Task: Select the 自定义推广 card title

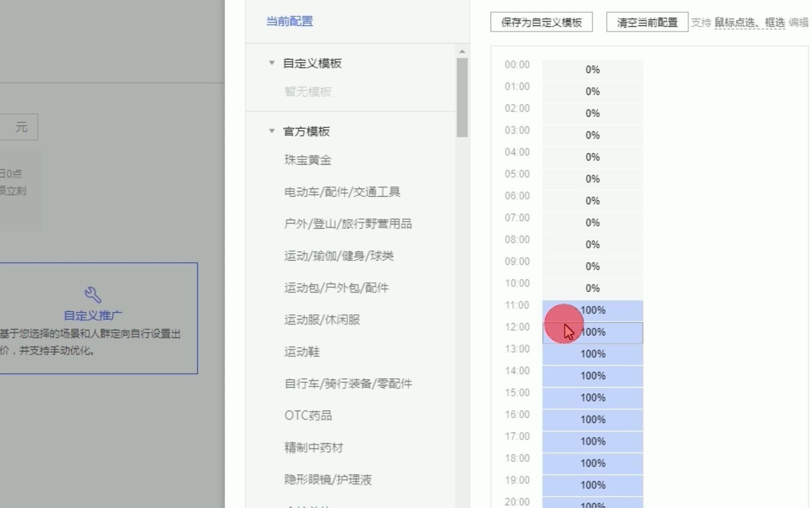Action: [93, 316]
